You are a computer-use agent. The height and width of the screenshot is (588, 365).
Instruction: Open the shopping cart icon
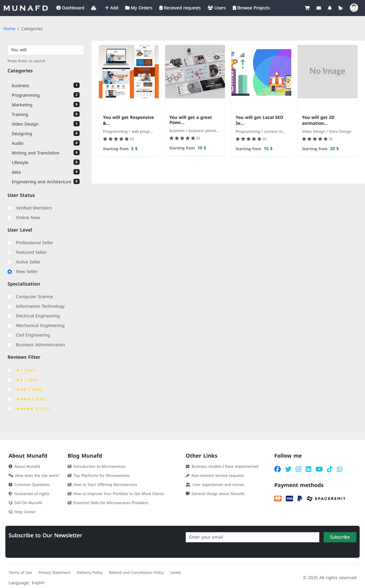(307, 8)
